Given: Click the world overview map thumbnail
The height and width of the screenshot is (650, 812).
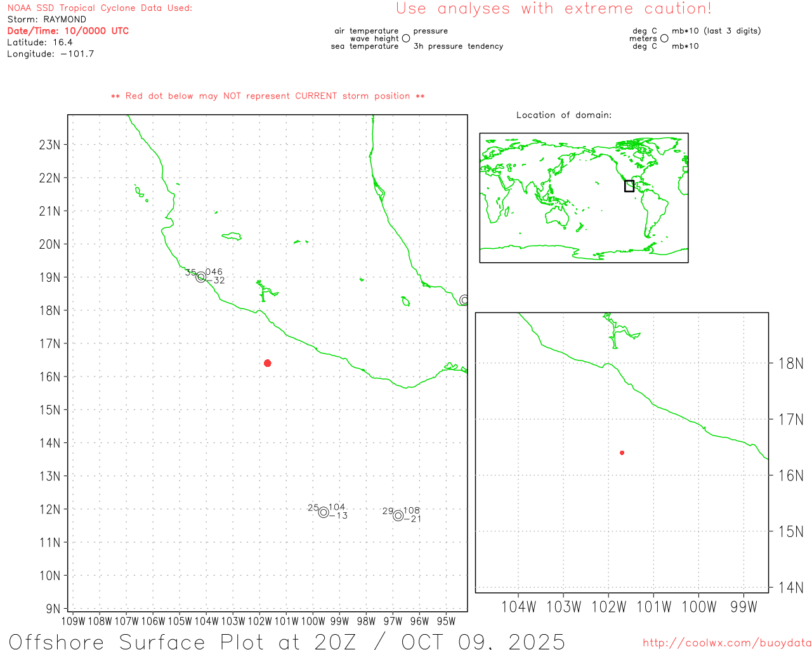Looking at the screenshot, I should (x=584, y=198).
